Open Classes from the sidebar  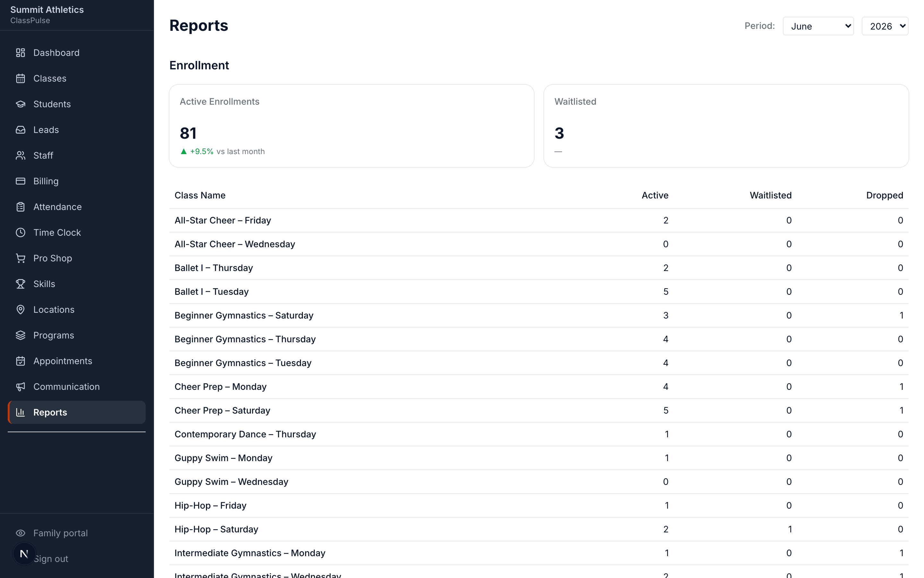[x=77, y=78]
